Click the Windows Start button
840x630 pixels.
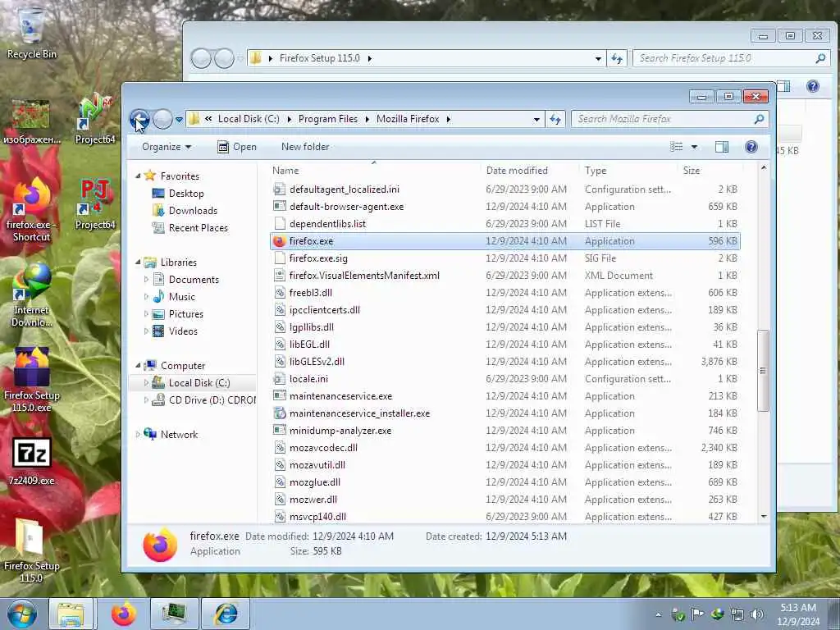tap(21, 614)
